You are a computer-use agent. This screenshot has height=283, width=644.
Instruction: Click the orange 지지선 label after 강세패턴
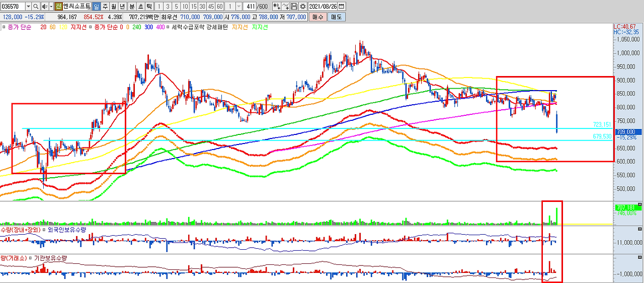pyautogui.click(x=239, y=27)
